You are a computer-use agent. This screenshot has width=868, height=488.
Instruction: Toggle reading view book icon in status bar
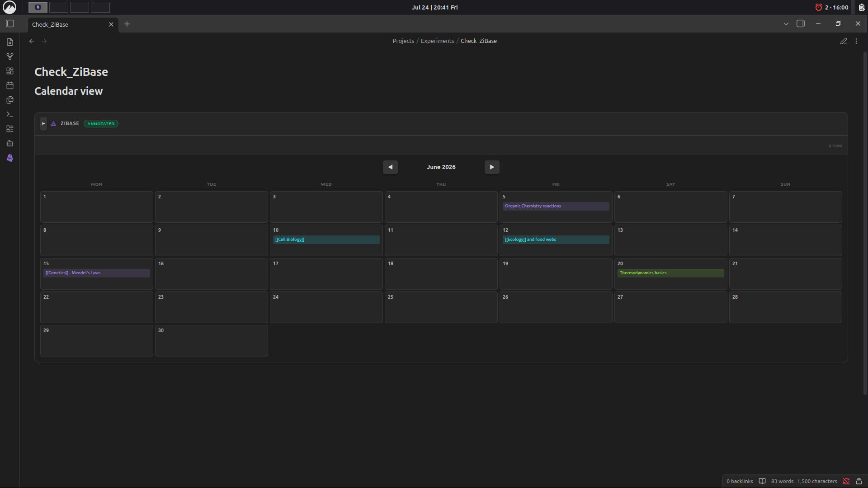click(762, 481)
